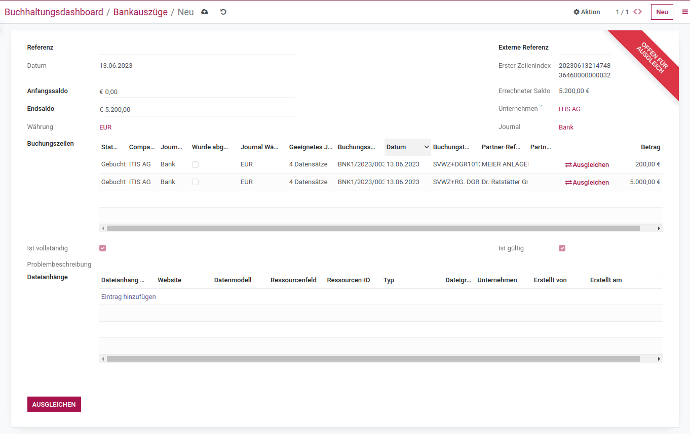Navigate to Bankauszüge breadcrumb

pos(143,12)
